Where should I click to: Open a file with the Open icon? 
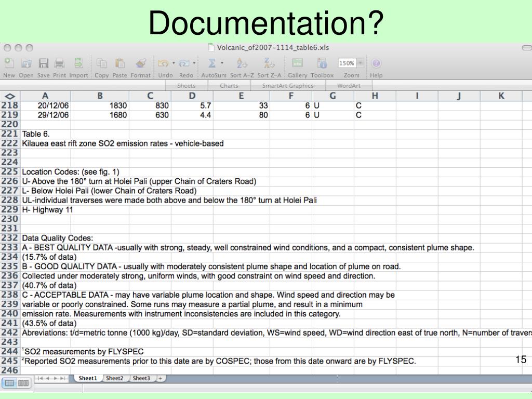[x=26, y=63]
